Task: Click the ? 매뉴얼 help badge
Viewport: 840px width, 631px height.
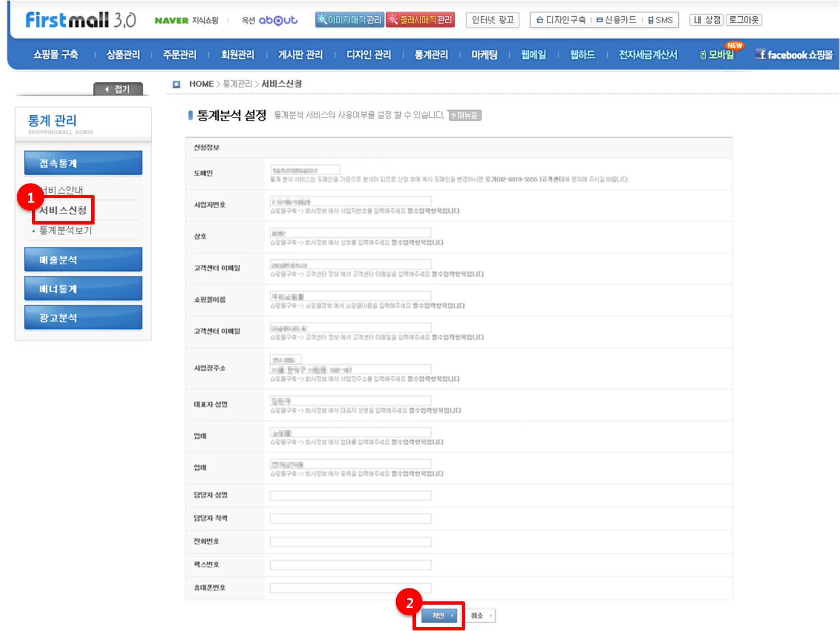Action: pyautogui.click(x=464, y=115)
